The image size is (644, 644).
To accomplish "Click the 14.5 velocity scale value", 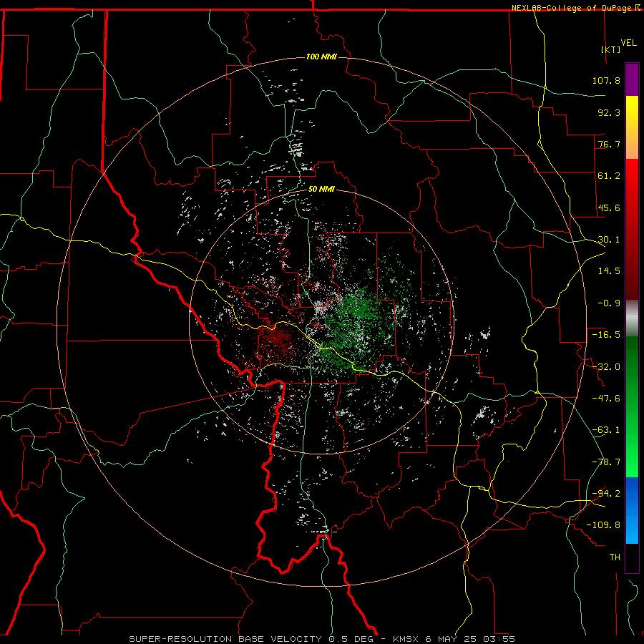I will click(x=609, y=271).
